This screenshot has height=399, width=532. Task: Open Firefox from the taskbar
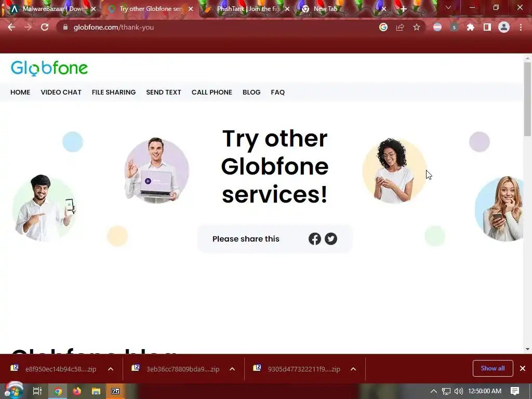pos(77,391)
